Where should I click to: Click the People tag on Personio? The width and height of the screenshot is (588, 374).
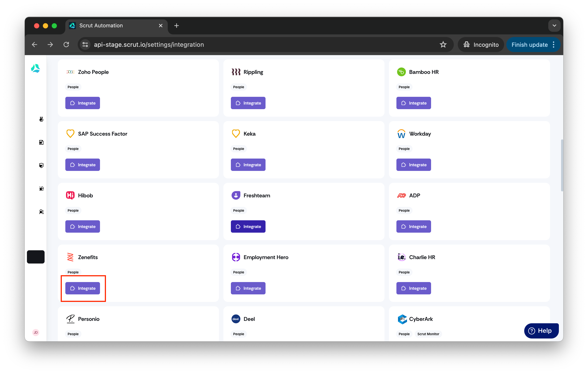click(x=73, y=334)
